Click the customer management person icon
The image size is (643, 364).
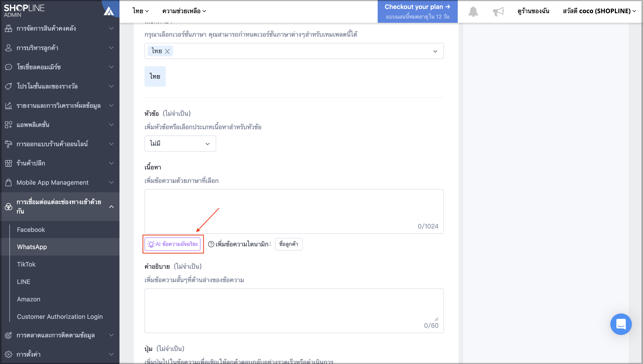(x=9, y=48)
